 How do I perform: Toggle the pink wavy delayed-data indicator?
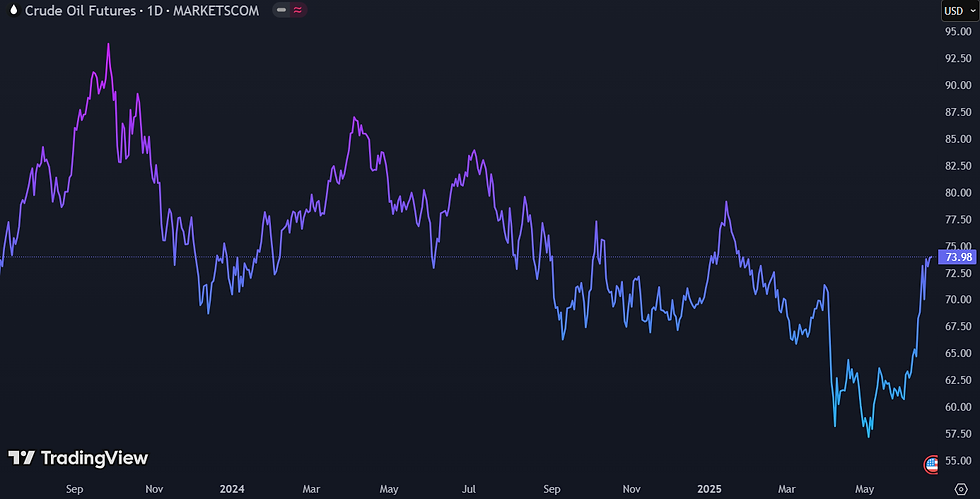tap(298, 10)
